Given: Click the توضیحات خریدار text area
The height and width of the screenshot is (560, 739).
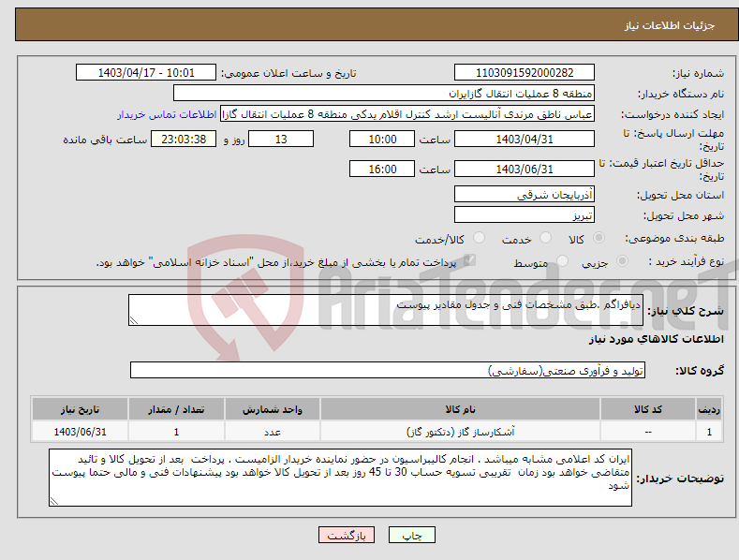Looking at the screenshot, I should pos(340,478).
